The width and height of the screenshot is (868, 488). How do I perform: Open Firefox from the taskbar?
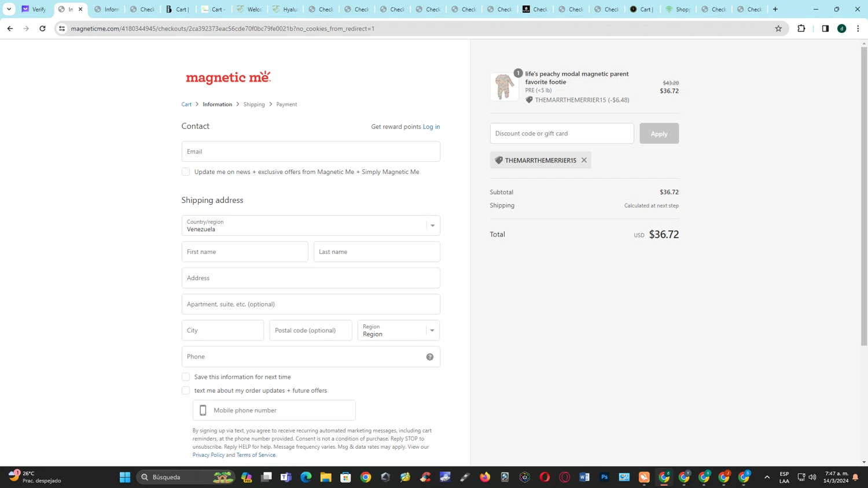(x=485, y=477)
